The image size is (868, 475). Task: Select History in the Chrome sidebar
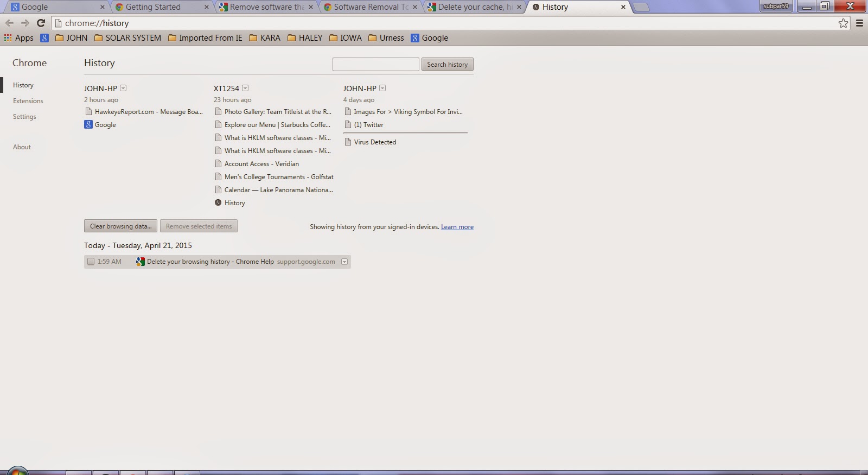23,85
